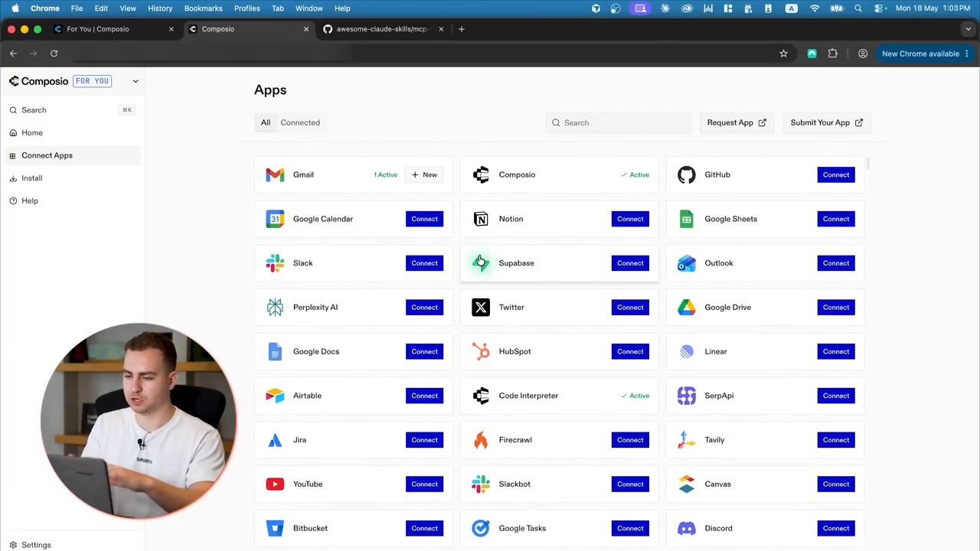Open the Chrome tab search dropdown
The height and width of the screenshot is (551, 980).
[968, 29]
